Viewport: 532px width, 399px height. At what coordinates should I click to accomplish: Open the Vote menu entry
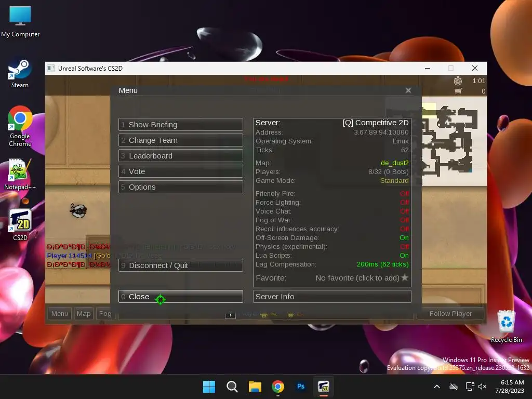point(180,171)
